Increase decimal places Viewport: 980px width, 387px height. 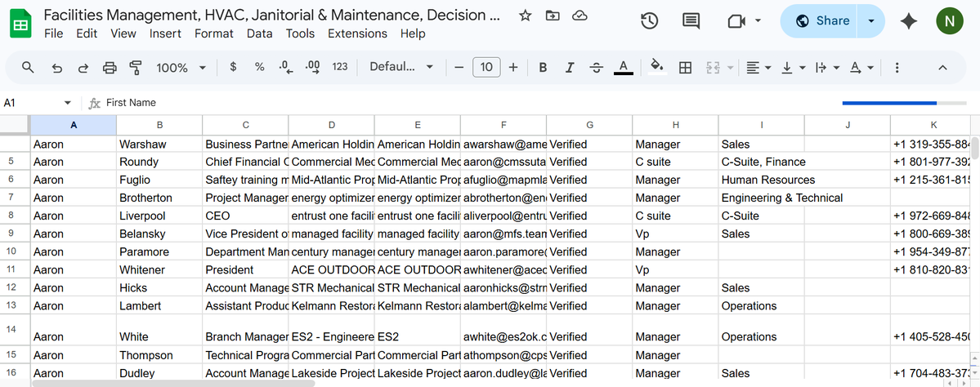click(x=312, y=67)
